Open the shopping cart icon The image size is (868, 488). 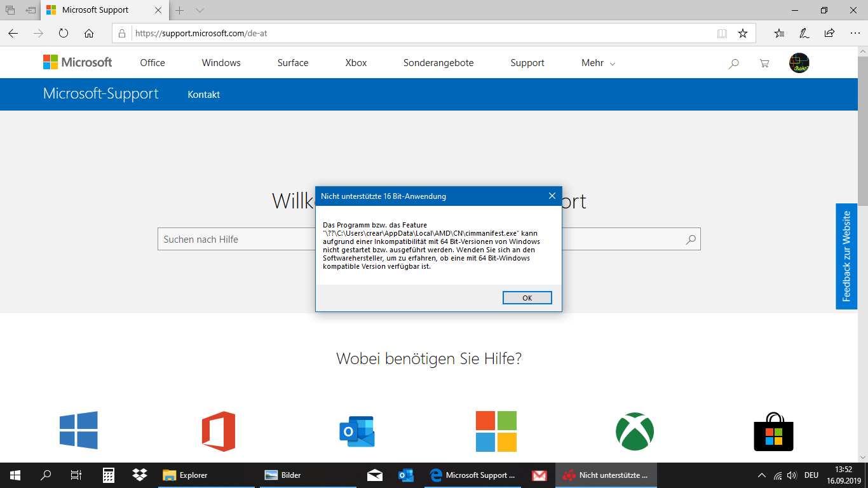764,63
